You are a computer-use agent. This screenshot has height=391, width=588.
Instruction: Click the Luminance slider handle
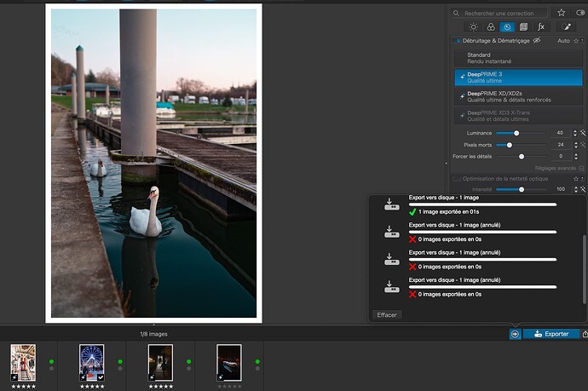coord(516,133)
